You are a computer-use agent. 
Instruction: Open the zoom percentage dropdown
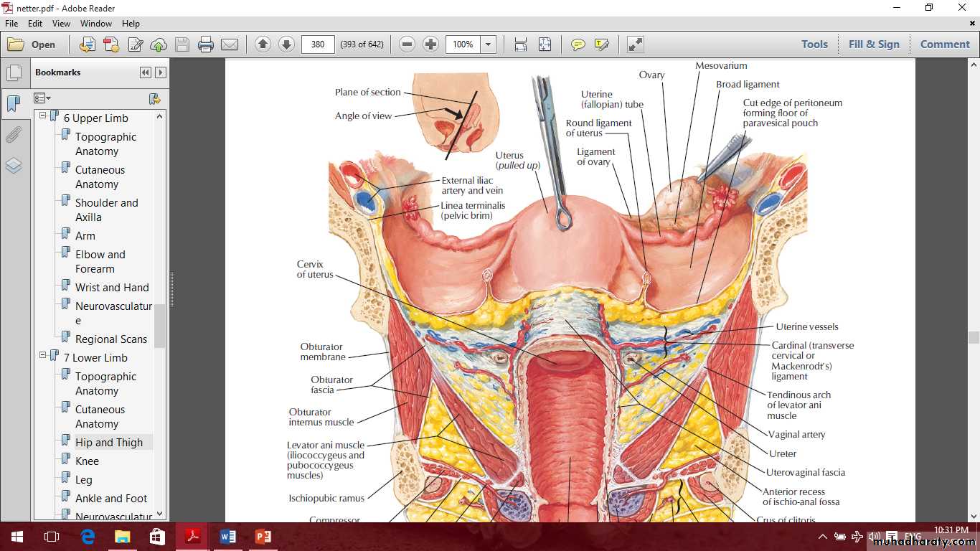click(x=489, y=44)
